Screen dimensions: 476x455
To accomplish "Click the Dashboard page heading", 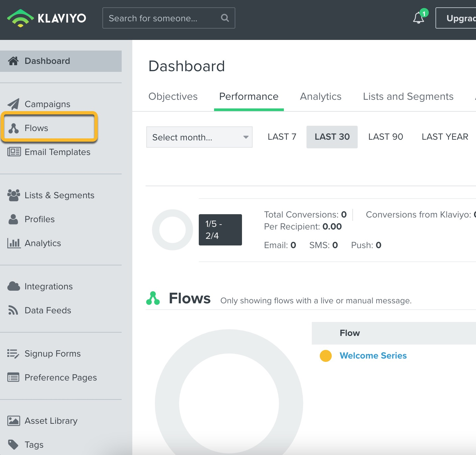I will (187, 66).
